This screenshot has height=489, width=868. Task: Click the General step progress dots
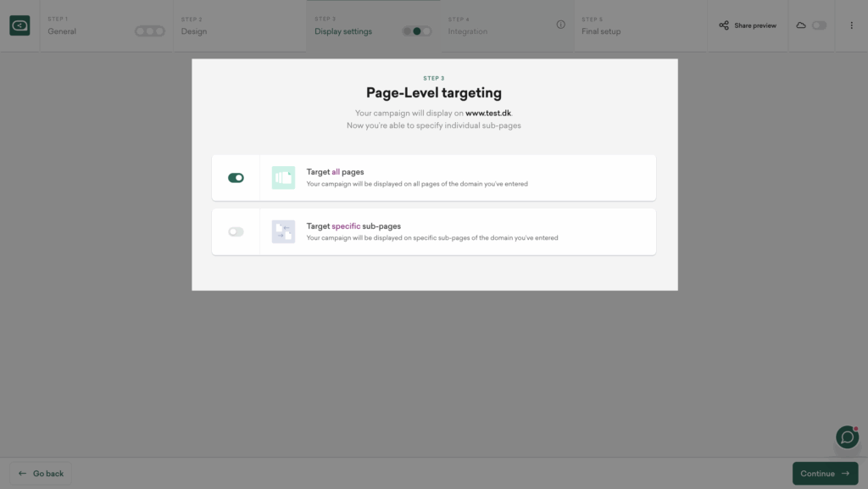(x=150, y=31)
